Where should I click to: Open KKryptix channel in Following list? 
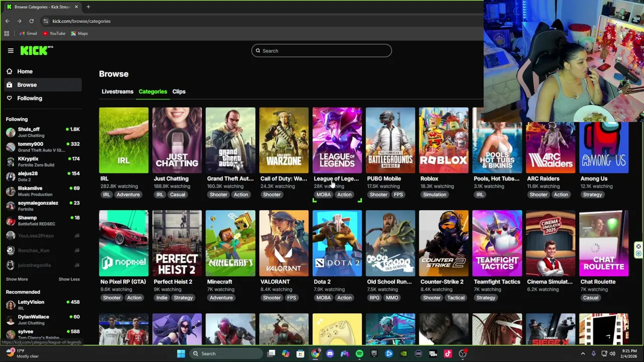coord(43,161)
